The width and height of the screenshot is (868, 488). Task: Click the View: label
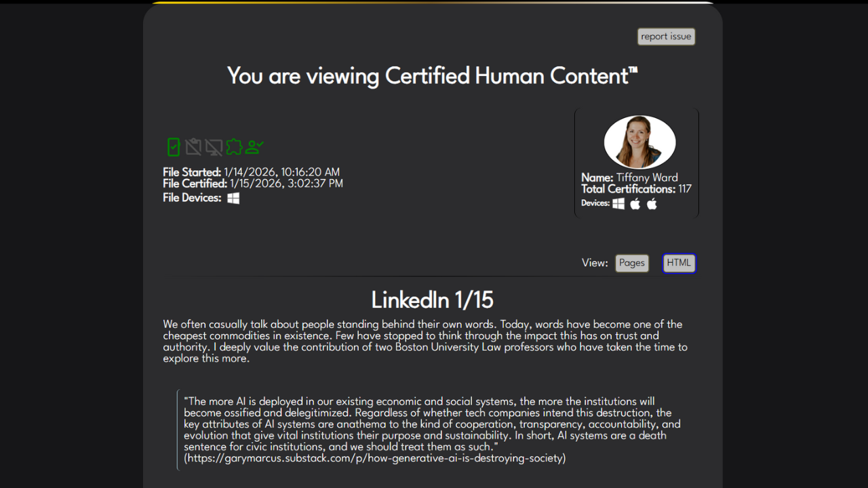click(595, 263)
